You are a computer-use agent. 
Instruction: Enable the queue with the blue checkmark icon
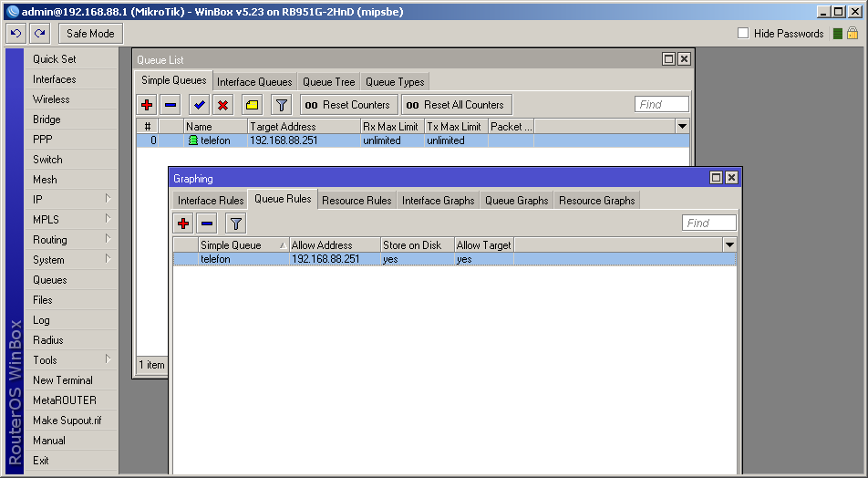click(x=200, y=105)
